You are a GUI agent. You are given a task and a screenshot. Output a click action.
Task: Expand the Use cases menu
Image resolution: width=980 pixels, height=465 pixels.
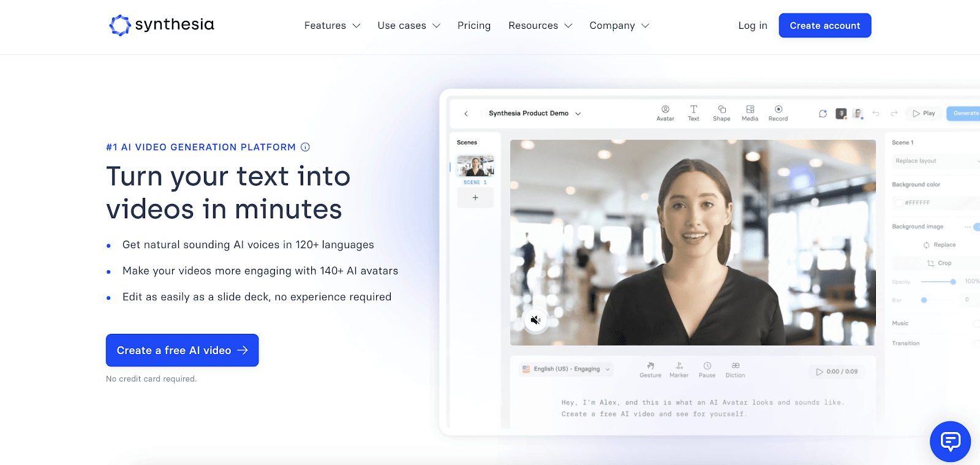click(x=409, y=26)
